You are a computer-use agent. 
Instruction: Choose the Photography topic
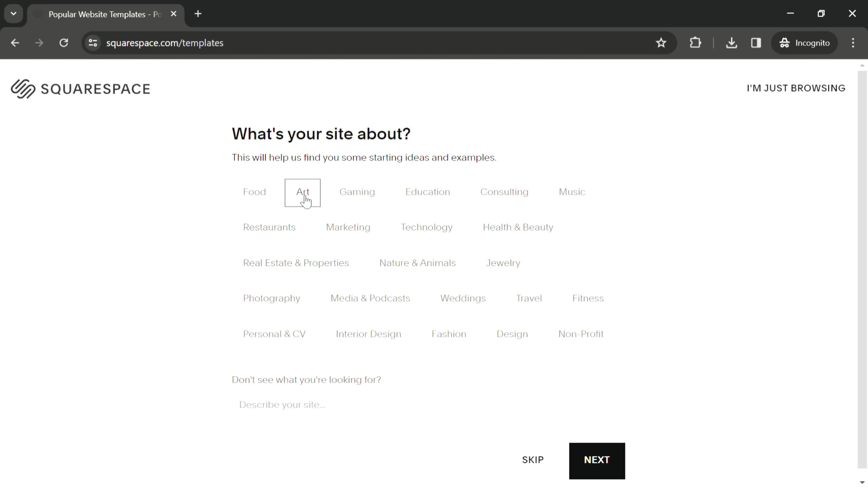point(271,298)
